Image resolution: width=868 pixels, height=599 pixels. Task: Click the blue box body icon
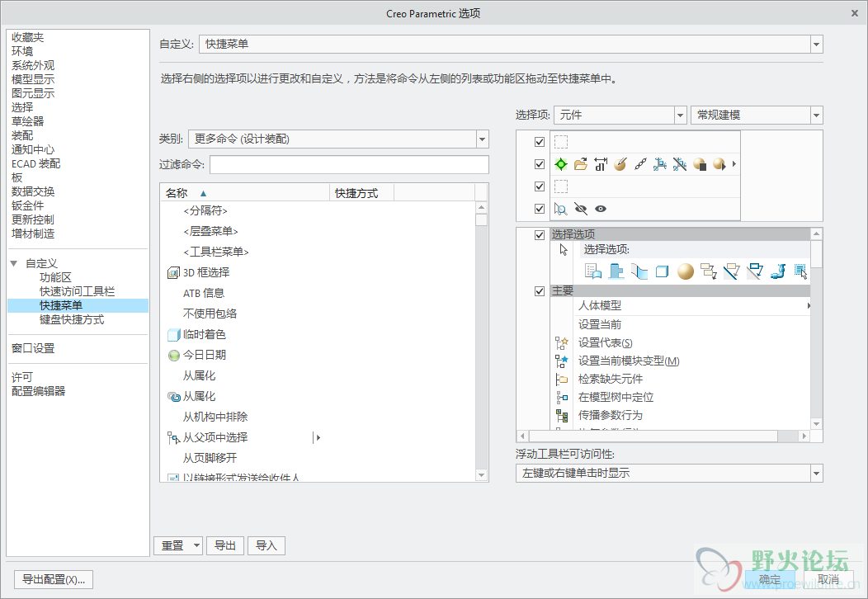coord(662,271)
